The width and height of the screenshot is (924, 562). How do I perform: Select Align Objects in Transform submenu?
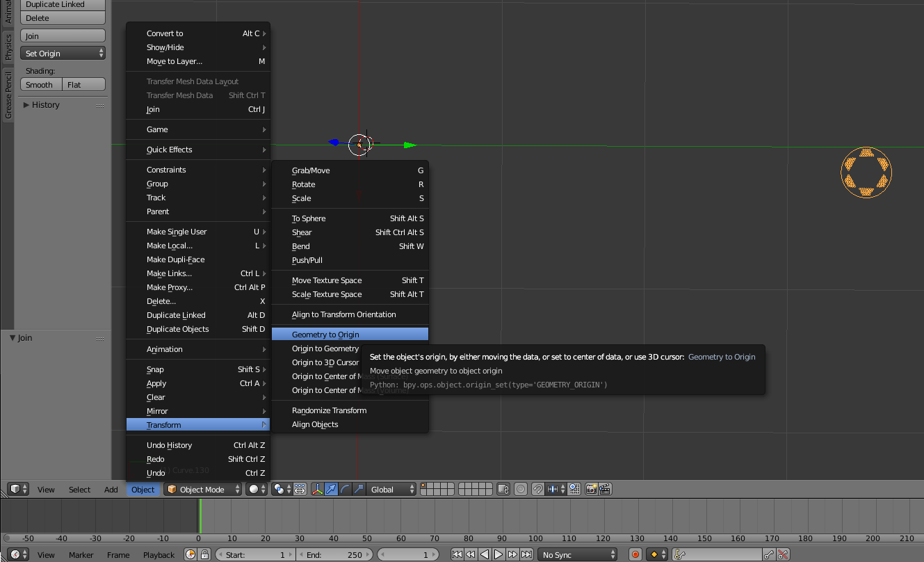tap(350, 424)
